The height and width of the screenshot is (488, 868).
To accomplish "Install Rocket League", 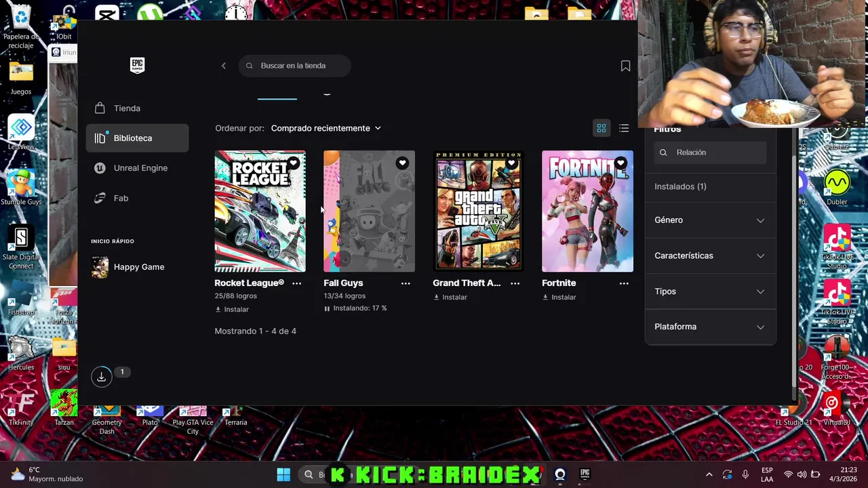I will point(232,310).
